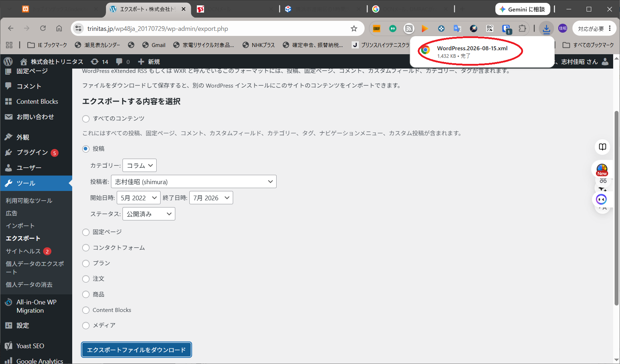Screen dimensions: 620x364
Task: Click the 対応が必要 button
Action: tap(591, 29)
